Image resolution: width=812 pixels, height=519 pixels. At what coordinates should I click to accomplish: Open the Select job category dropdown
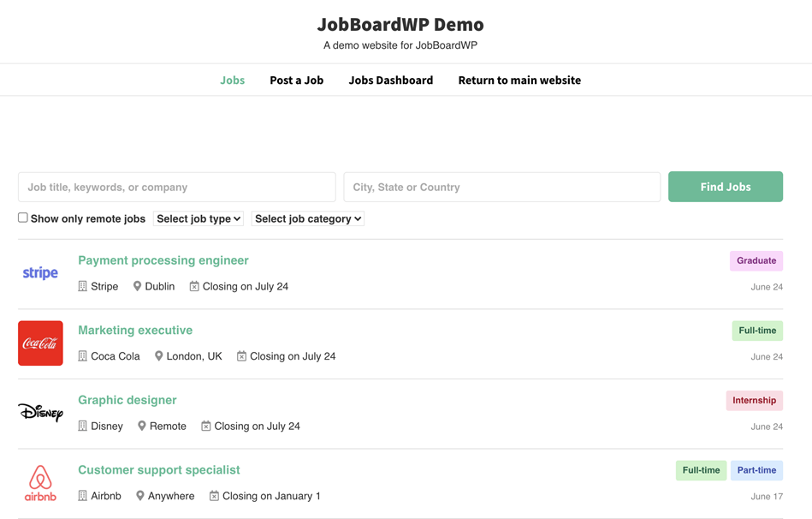click(x=308, y=218)
